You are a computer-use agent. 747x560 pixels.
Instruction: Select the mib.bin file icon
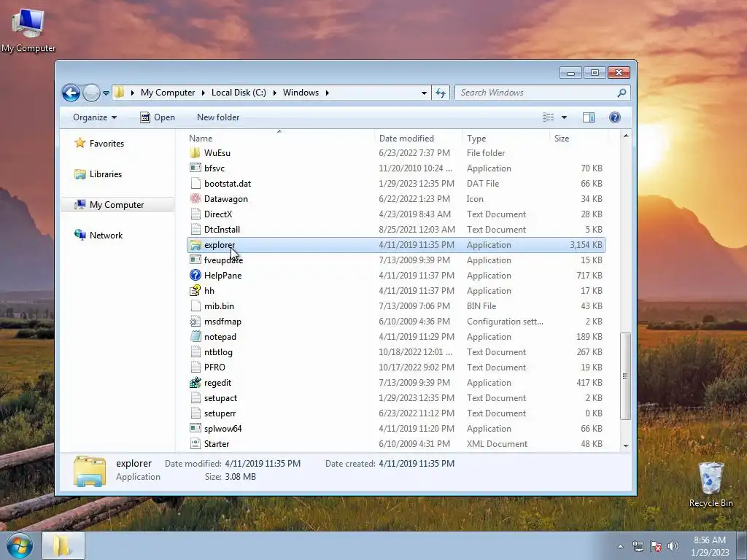tap(196, 306)
